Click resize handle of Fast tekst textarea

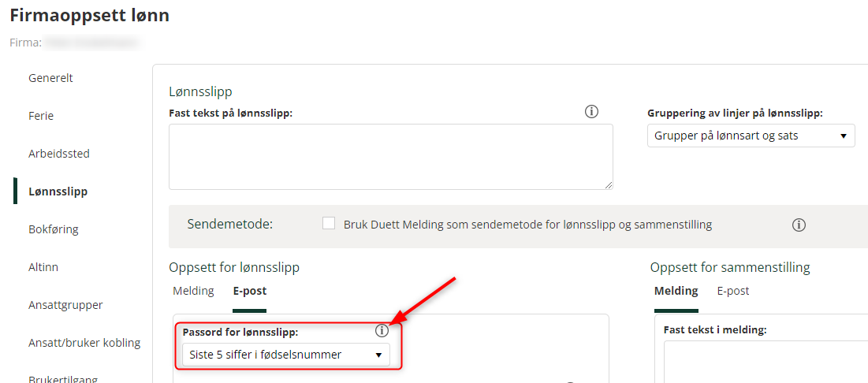pos(609,185)
